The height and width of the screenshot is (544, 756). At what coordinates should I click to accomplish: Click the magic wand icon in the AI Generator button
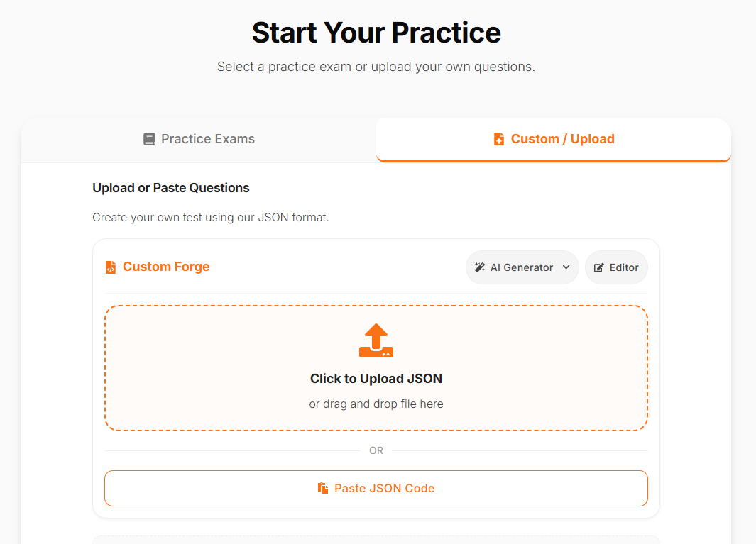(x=481, y=267)
